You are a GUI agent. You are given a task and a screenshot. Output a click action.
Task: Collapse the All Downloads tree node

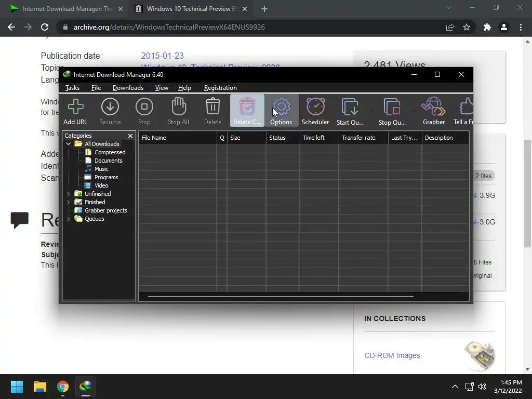[x=69, y=144]
